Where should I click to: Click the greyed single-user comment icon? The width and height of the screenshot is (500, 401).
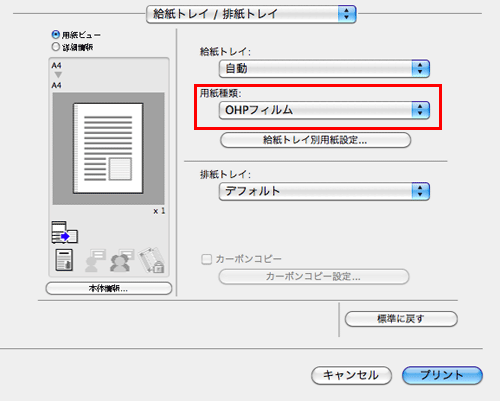(95, 260)
